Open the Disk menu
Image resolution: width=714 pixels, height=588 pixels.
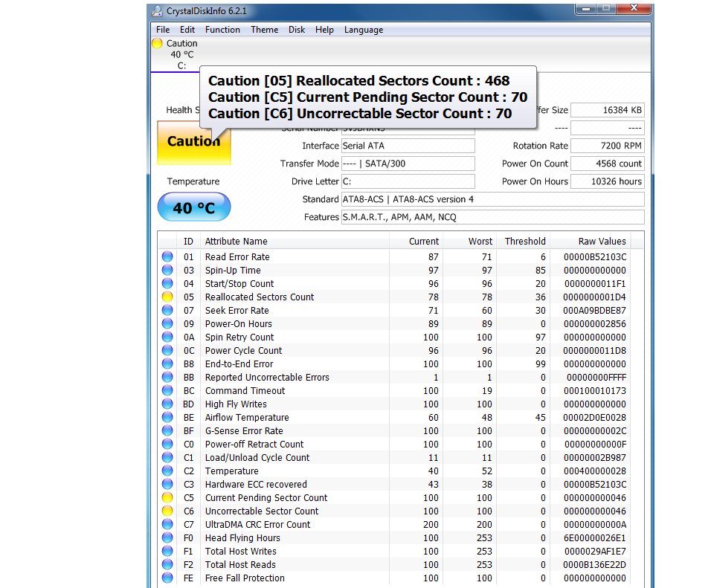pos(297,30)
